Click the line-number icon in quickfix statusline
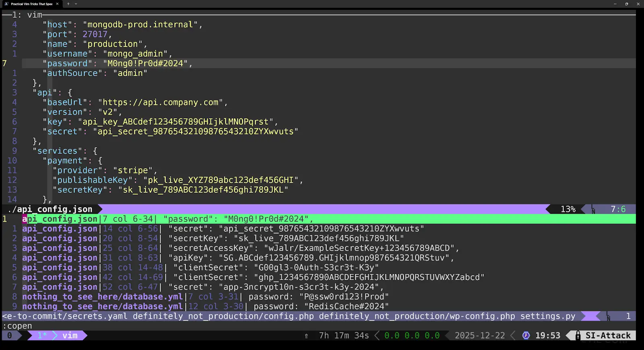644x350 pixels. (x=608, y=316)
